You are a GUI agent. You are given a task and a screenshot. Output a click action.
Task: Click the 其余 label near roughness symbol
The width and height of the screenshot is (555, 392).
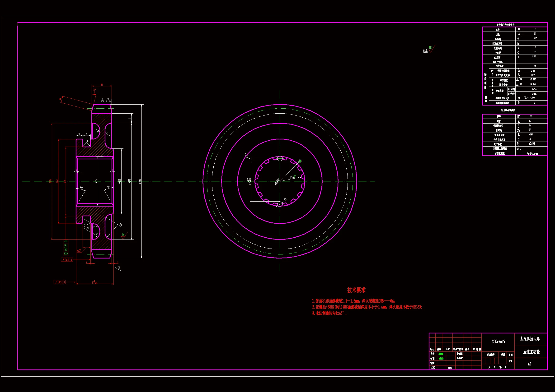(x=425, y=51)
